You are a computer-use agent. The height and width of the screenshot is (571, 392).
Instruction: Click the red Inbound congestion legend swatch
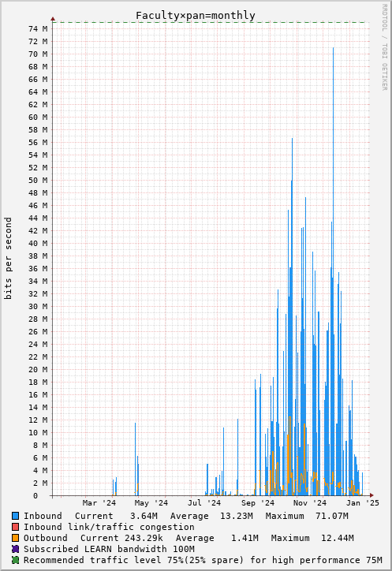tap(15, 527)
